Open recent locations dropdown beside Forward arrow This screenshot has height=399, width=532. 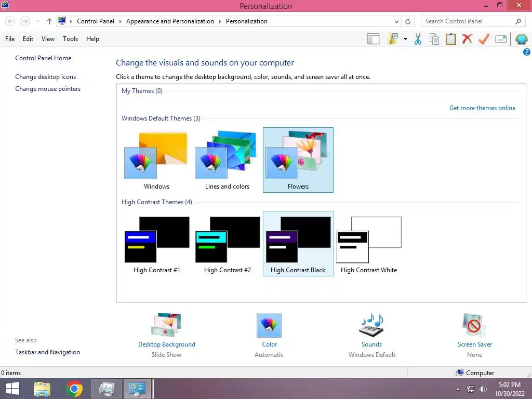point(37,21)
